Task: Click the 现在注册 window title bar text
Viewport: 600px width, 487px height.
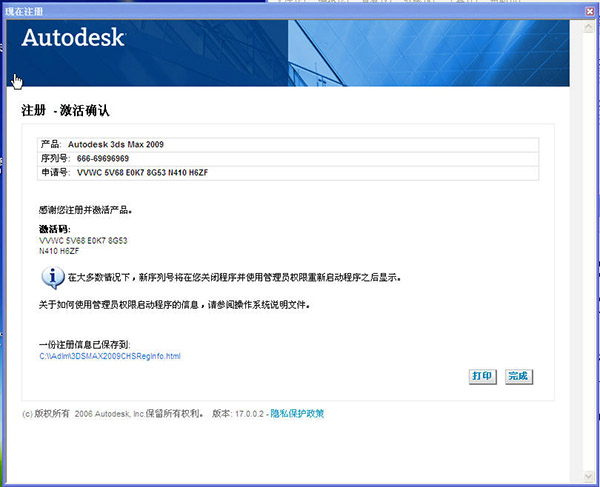Action: (24, 11)
